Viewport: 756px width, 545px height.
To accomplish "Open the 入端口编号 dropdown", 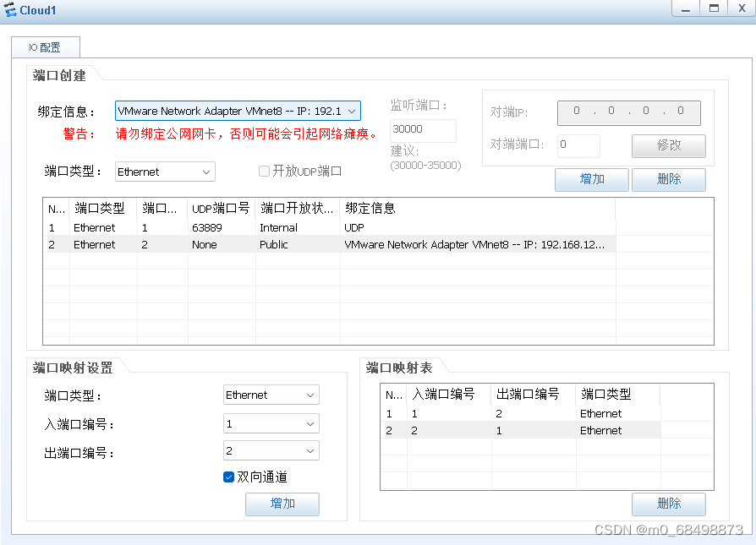I will [x=312, y=423].
